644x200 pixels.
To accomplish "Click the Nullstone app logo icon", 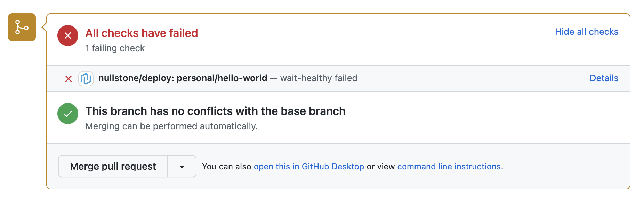I will [86, 79].
